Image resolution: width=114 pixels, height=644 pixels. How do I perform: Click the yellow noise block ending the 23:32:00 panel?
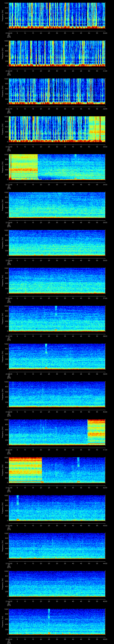(97, 129)
